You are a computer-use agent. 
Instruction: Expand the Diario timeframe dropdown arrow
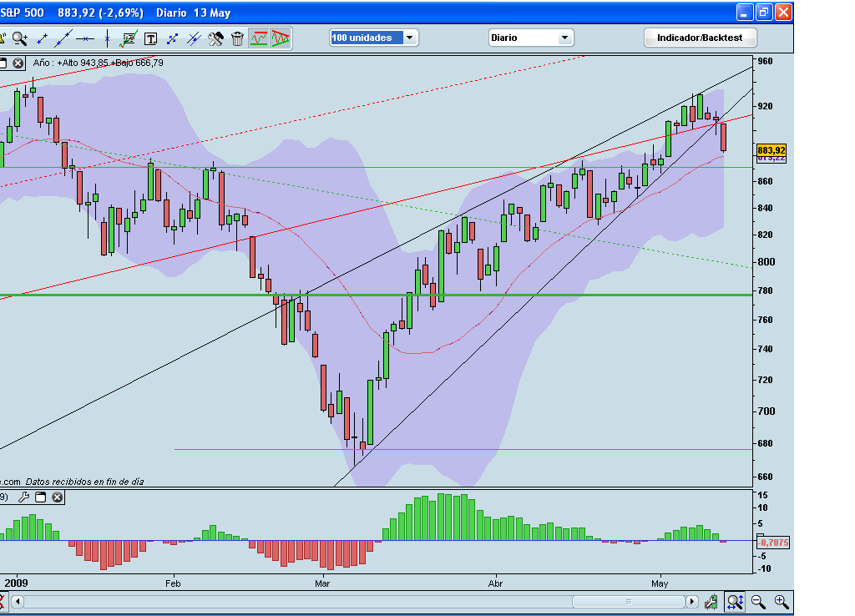(x=565, y=38)
